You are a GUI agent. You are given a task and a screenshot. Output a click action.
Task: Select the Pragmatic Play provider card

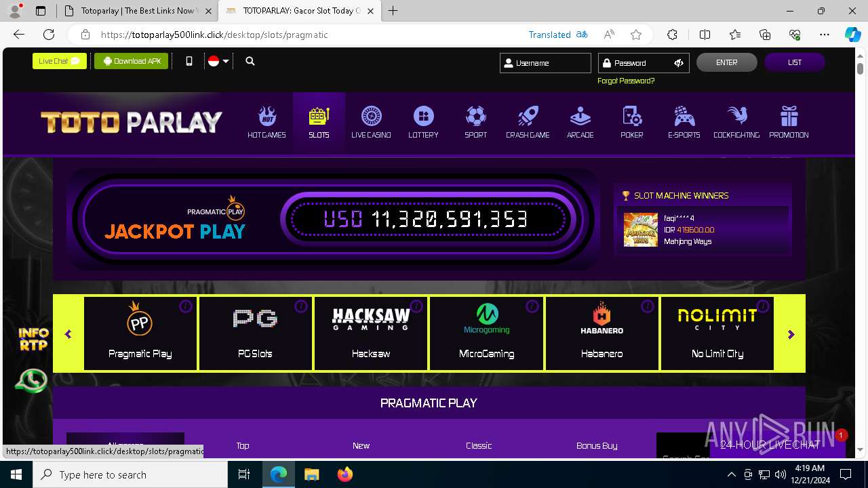tap(140, 333)
